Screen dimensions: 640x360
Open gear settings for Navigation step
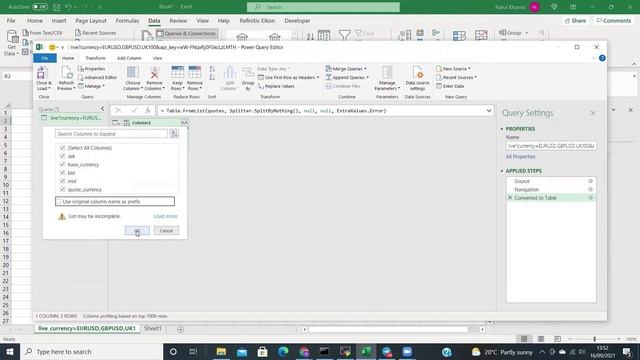(590, 189)
